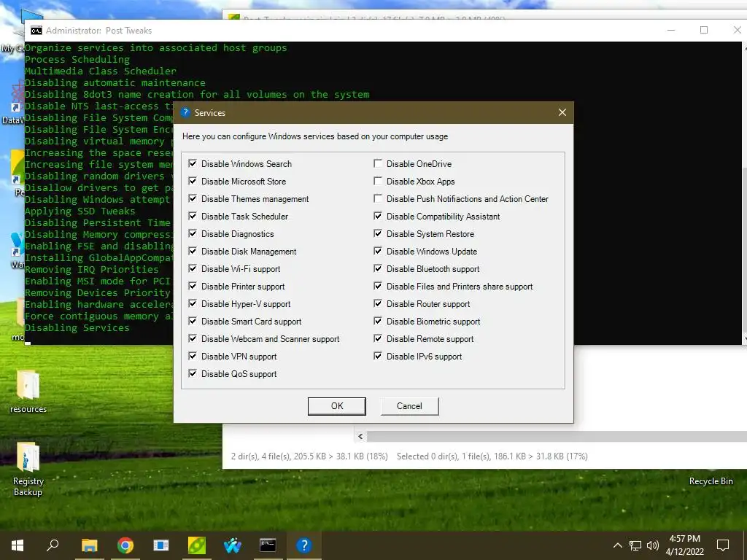Open network status tray icon

(x=635, y=545)
